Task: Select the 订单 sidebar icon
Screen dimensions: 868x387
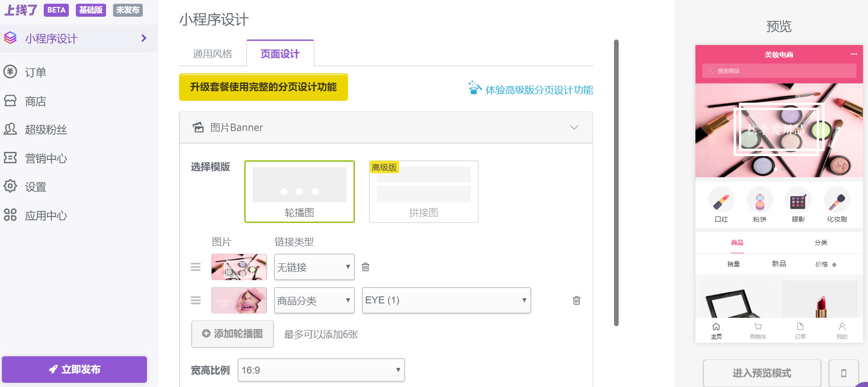Action: 10,72
